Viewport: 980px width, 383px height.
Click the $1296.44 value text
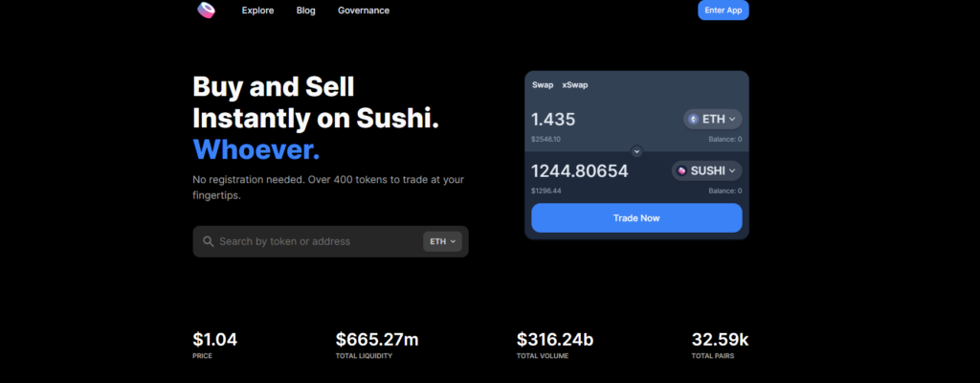point(546,191)
